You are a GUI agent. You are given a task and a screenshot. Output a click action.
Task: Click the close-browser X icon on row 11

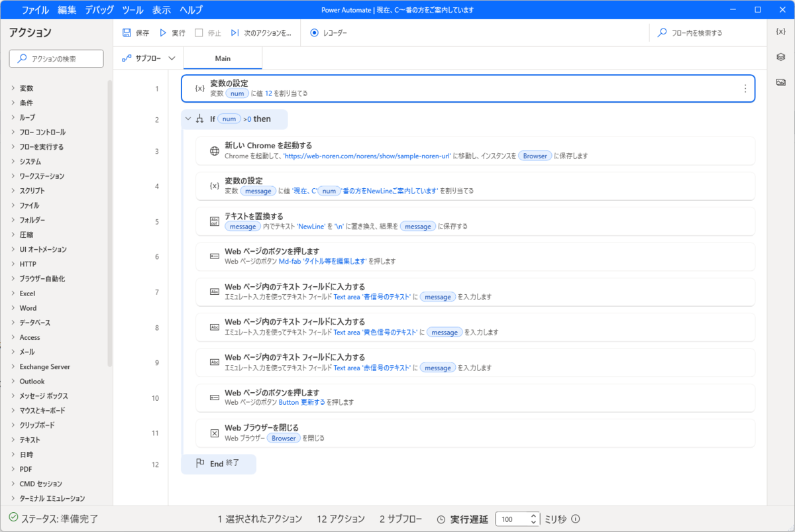(x=214, y=433)
